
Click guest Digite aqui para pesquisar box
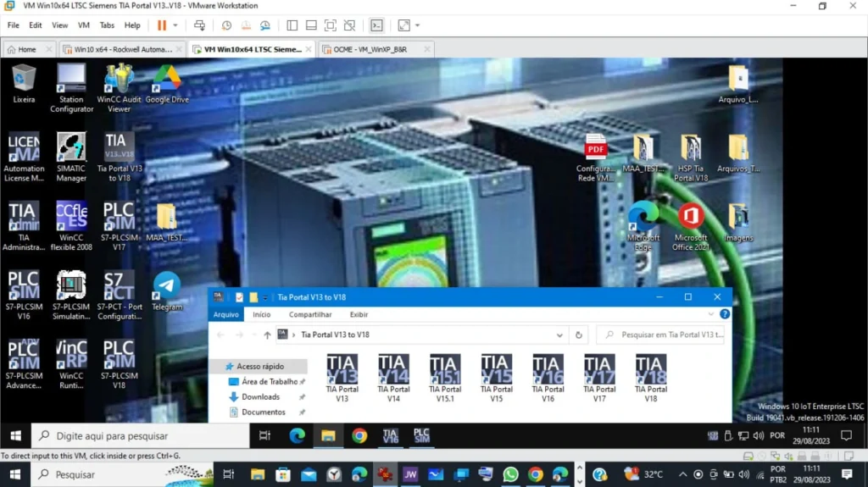(x=141, y=436)
